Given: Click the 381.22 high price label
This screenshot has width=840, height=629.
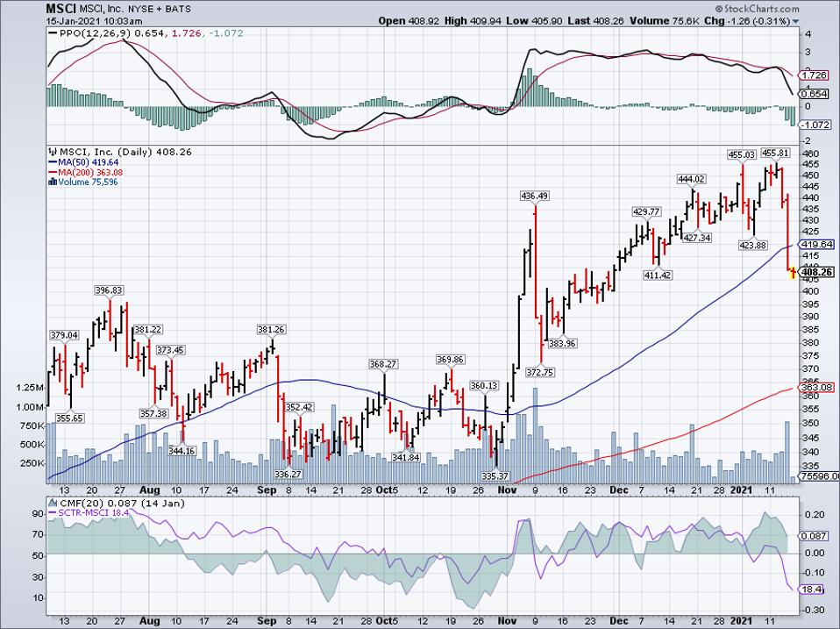Looking at the screenshot, I should [148, 330].
